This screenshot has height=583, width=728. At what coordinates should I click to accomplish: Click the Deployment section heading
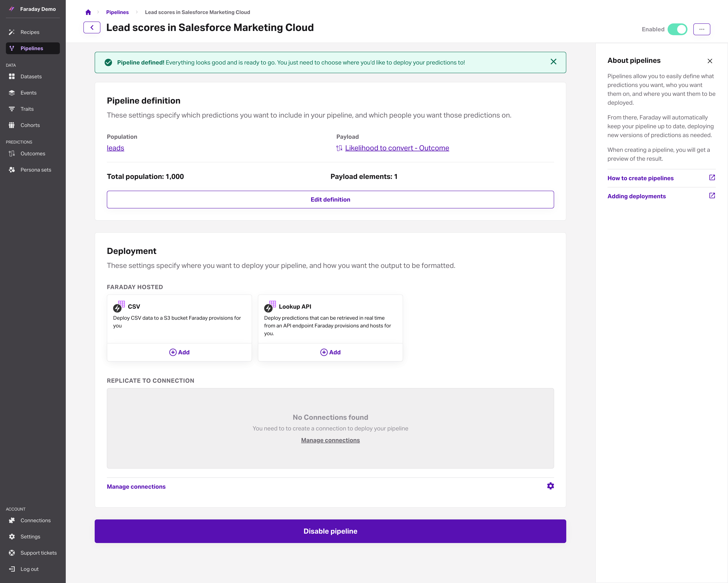pyautogui.click(x=131, y=251)
